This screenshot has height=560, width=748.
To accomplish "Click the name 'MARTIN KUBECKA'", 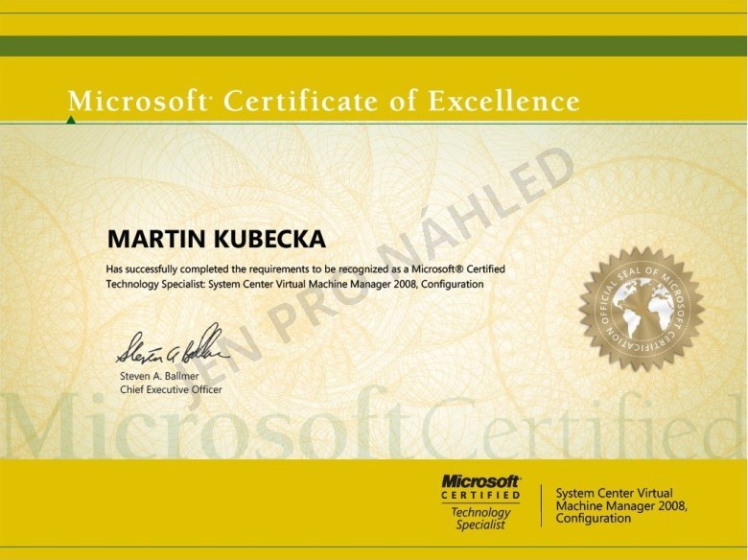I will (217, 240).
